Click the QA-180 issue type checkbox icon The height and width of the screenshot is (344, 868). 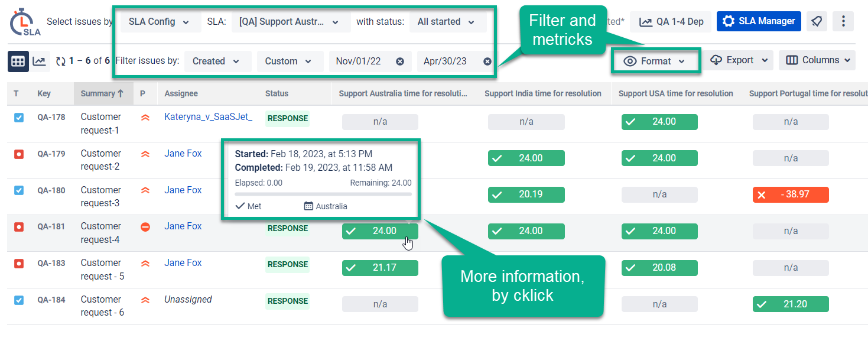18,190
